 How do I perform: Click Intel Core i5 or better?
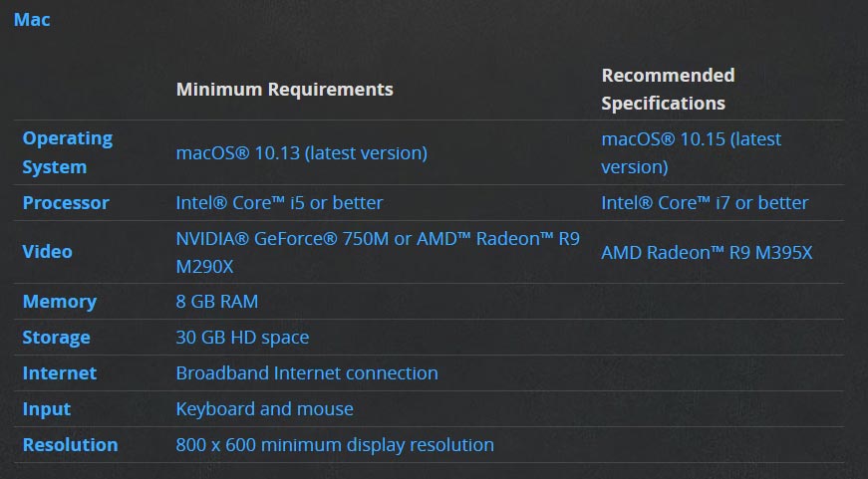click(280, 203)
